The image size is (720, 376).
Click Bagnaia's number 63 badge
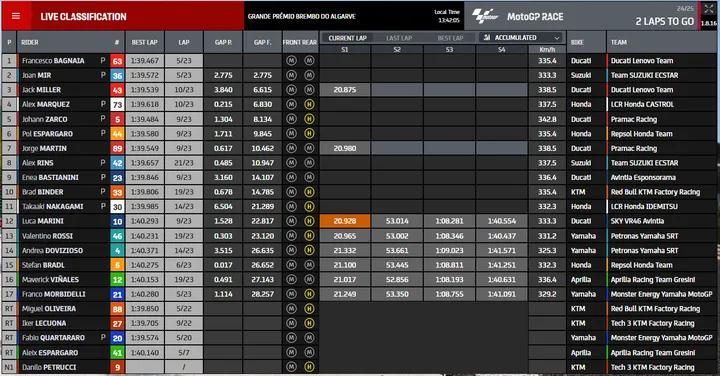coord(118,61)
